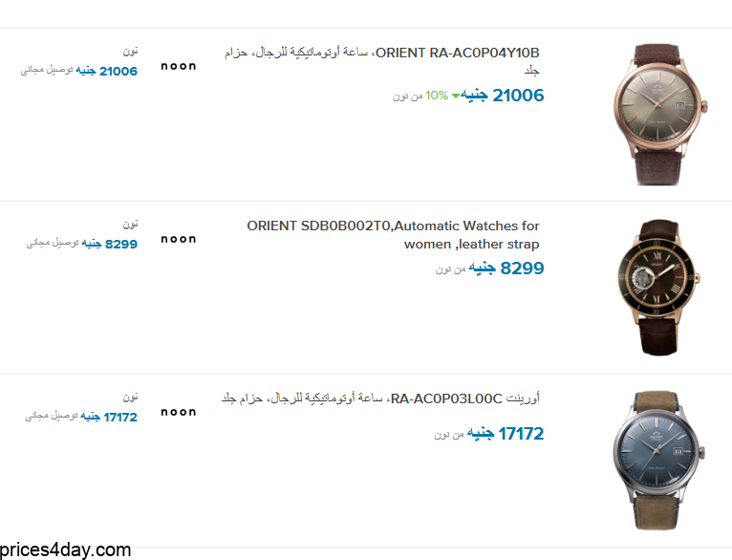Screen dimensions: 732x560
Task: Click the نون store name above 8299 price
Action: (x=130, y=224)
